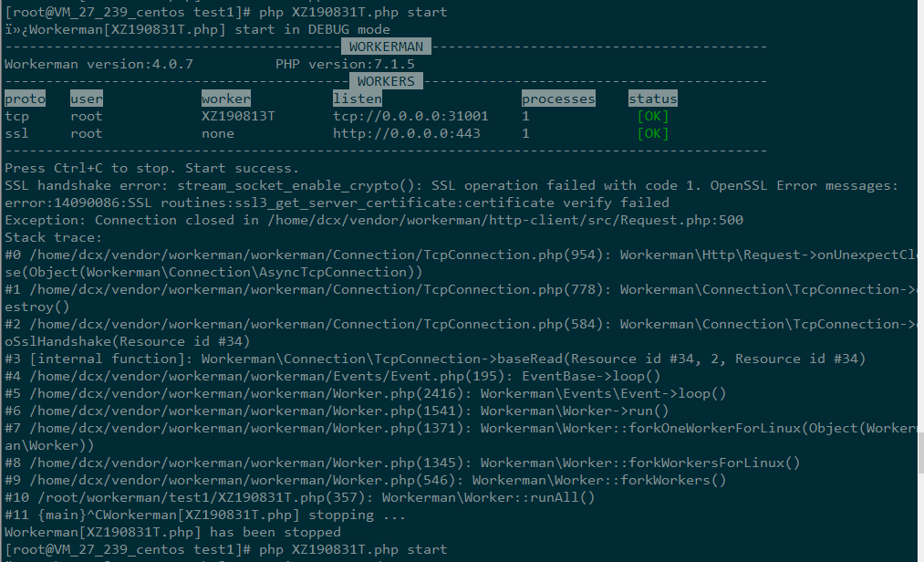The width and height of the screenshot is (924, 562).
Task: Click the green OK status for ssl worker
Action: click(653, 133)
